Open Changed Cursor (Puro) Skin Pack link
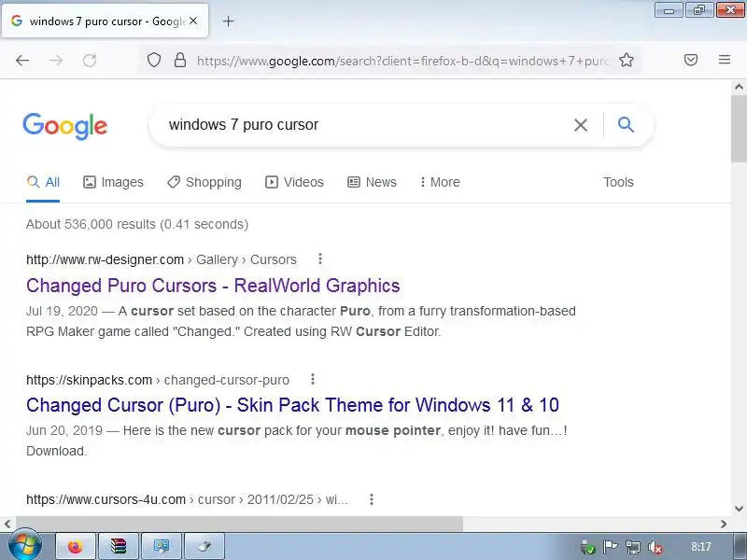The image size is (747, 560). tap(292, 405)
